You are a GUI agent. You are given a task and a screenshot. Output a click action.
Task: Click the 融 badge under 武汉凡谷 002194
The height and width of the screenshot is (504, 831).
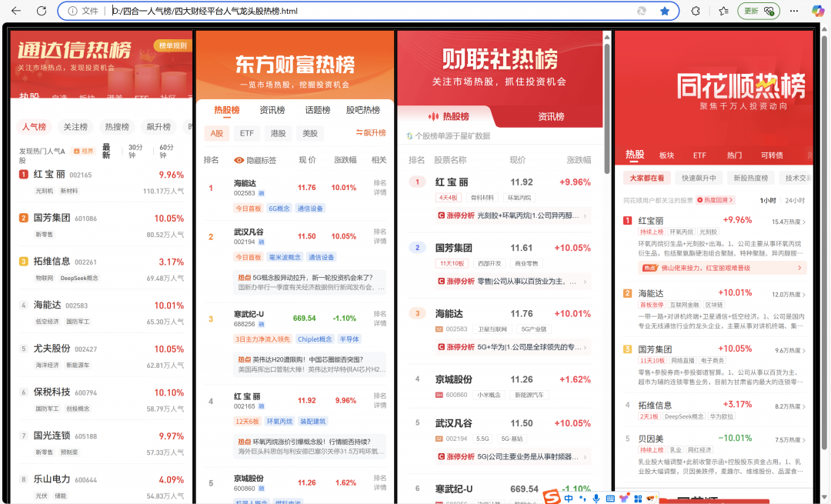tap(262, 242)
